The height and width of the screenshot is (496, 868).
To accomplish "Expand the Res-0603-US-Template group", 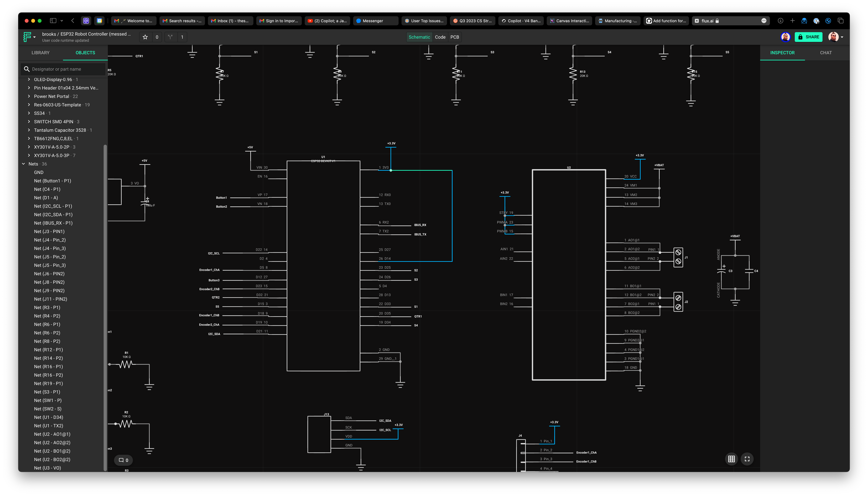I will [29, 105].
